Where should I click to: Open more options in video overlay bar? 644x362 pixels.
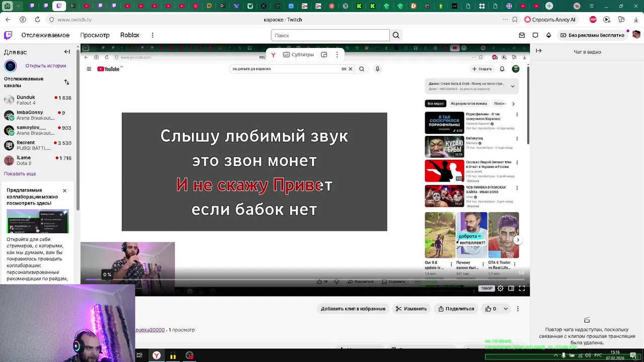(x=337, y=55)
